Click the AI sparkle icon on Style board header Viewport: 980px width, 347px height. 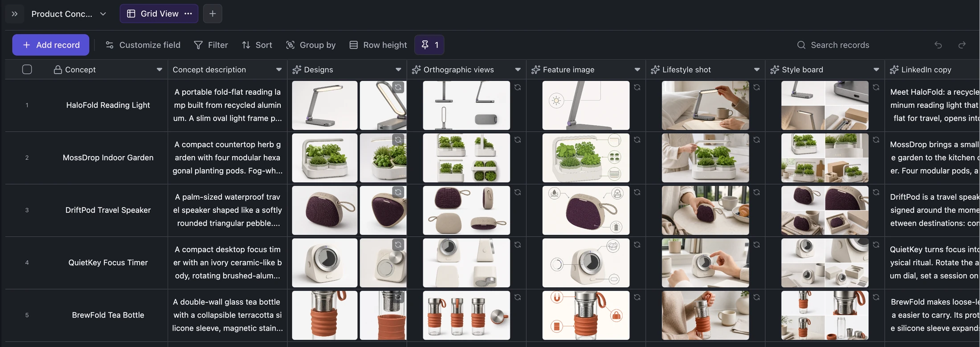pos(774,69)
